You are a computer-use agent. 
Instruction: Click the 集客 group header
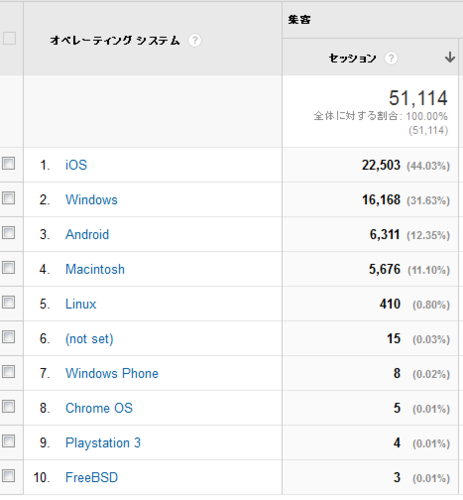click(299, 20)
